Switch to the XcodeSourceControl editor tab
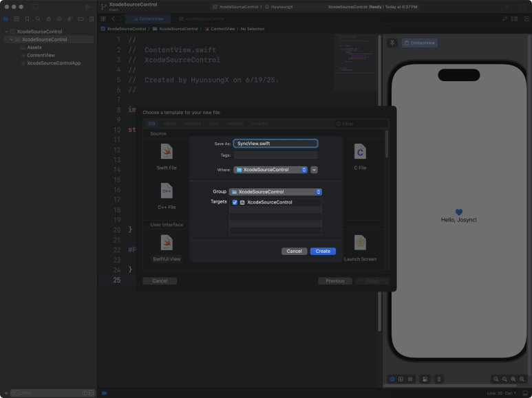 (x=202, y=19)
